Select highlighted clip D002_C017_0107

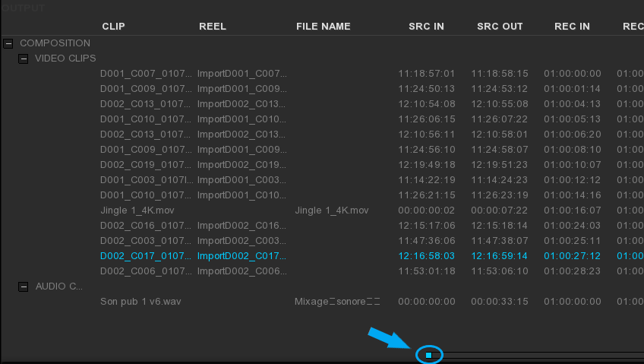tap(146, 256)
